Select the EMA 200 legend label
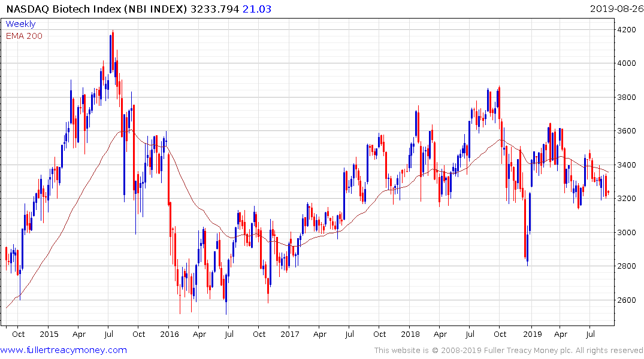 tap(24, 36)
